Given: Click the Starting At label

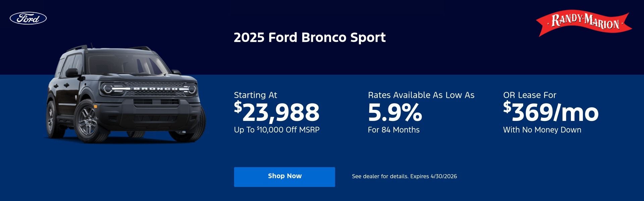Looking at the screenshot, I should [256, 95].
